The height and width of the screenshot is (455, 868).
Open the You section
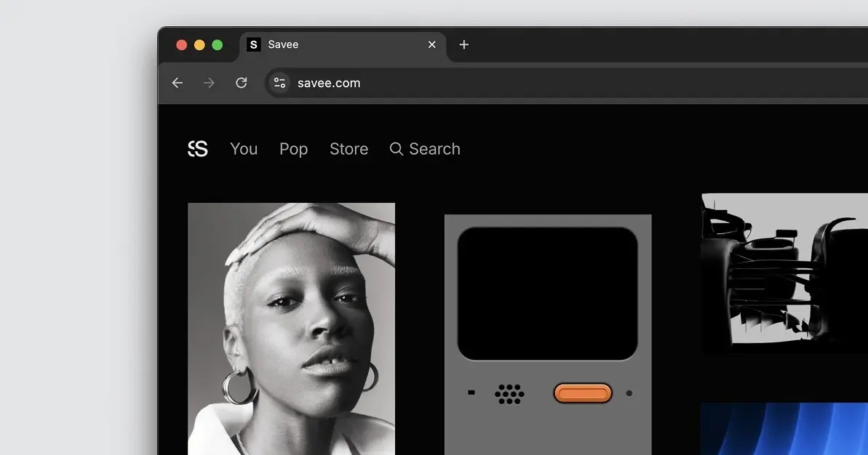pyautogui.click(x=244, y=149)
